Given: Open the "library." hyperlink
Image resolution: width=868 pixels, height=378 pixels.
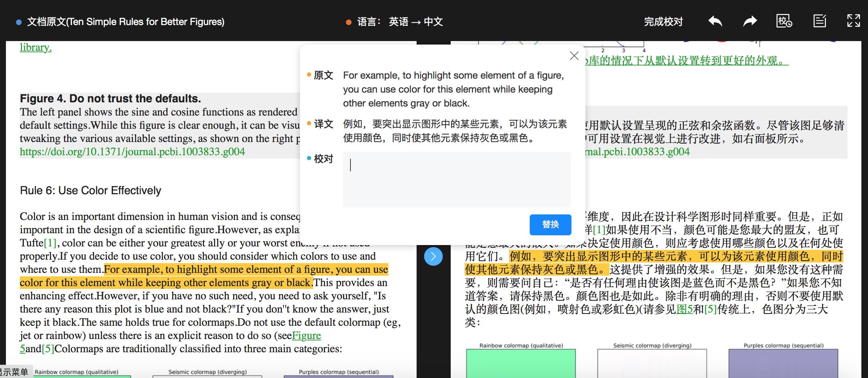Looking at the screenshot, I should click(35, 47).
